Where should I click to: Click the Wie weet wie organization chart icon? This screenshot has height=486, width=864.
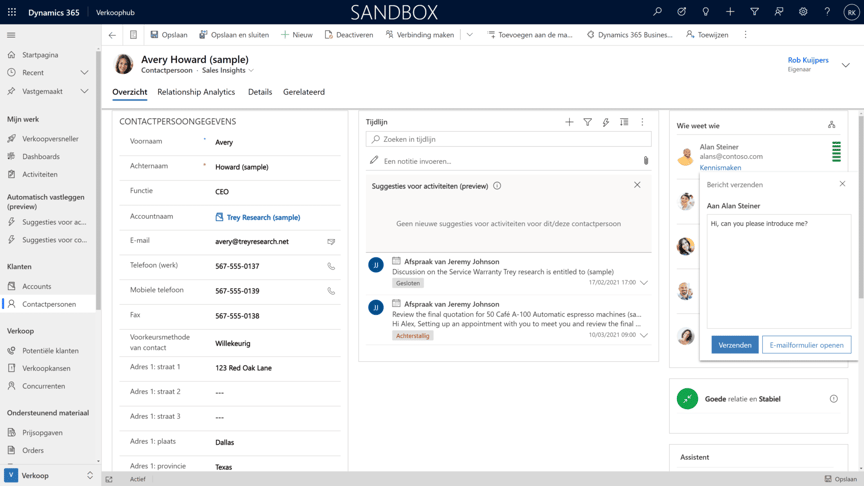pyautogui.click(x=831, y=125)
